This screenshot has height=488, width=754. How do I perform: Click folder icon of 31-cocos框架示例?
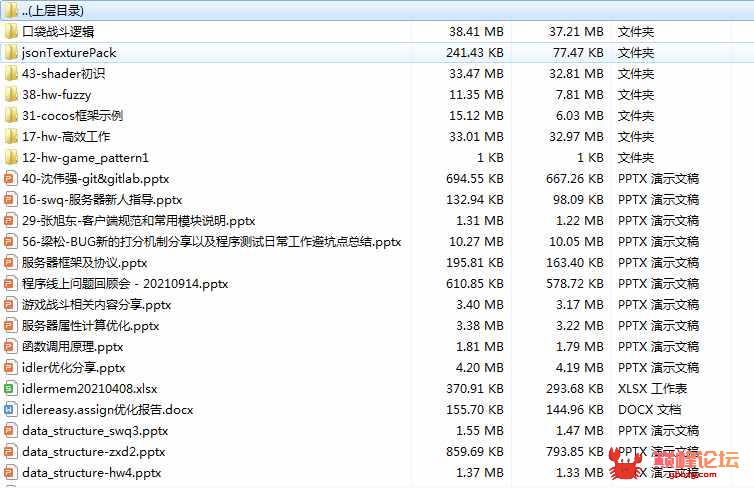(11, 116)
